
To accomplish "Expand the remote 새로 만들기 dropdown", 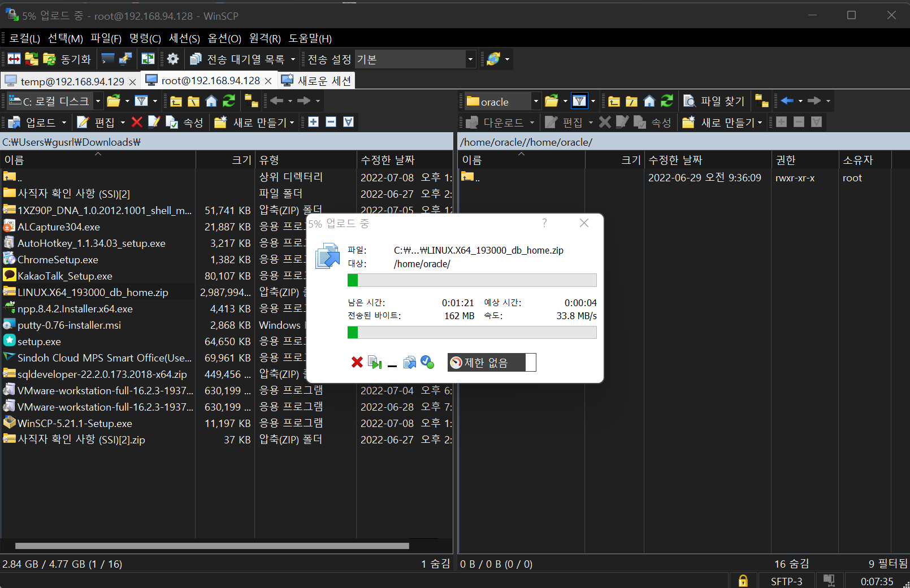I will pos(760,122).
